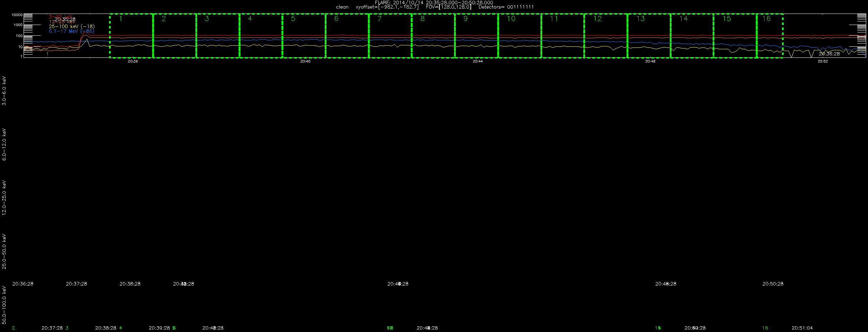The width and height of the screenshot is (868, 332).
Task: Click the 100 count-rate axis label
Action: click(x=19, y=36)
